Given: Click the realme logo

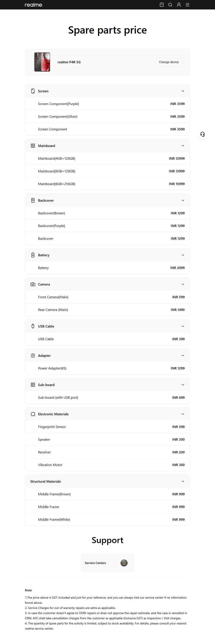Looking at the screenshot, I should (x=34, y=5).
